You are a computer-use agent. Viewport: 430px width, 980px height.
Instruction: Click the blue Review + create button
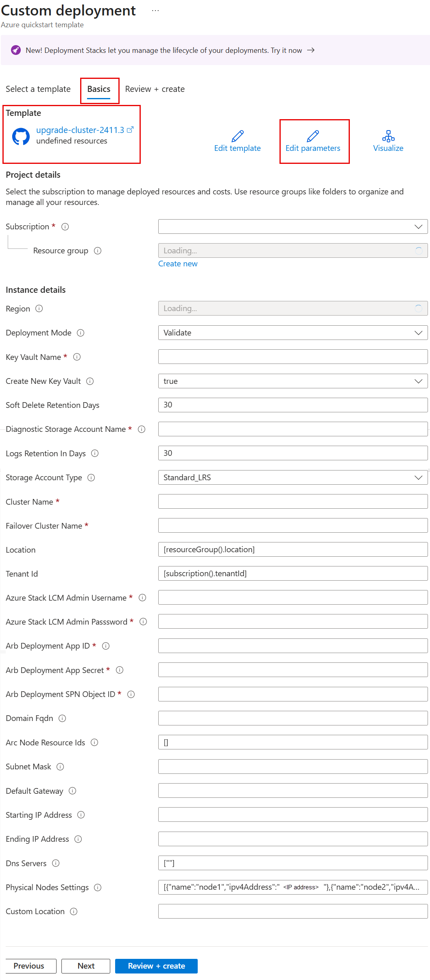coord(156,966)
